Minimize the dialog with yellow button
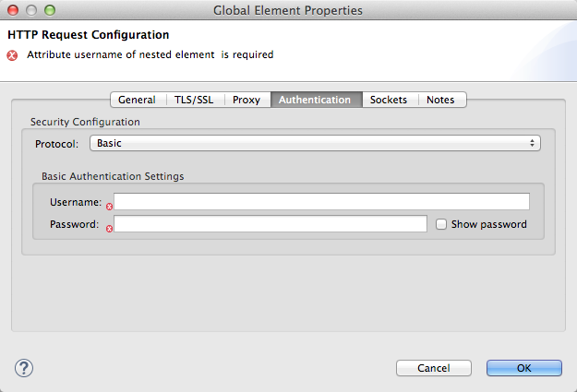The height and width of the screenshot is (392, 577). click(31, 10)
